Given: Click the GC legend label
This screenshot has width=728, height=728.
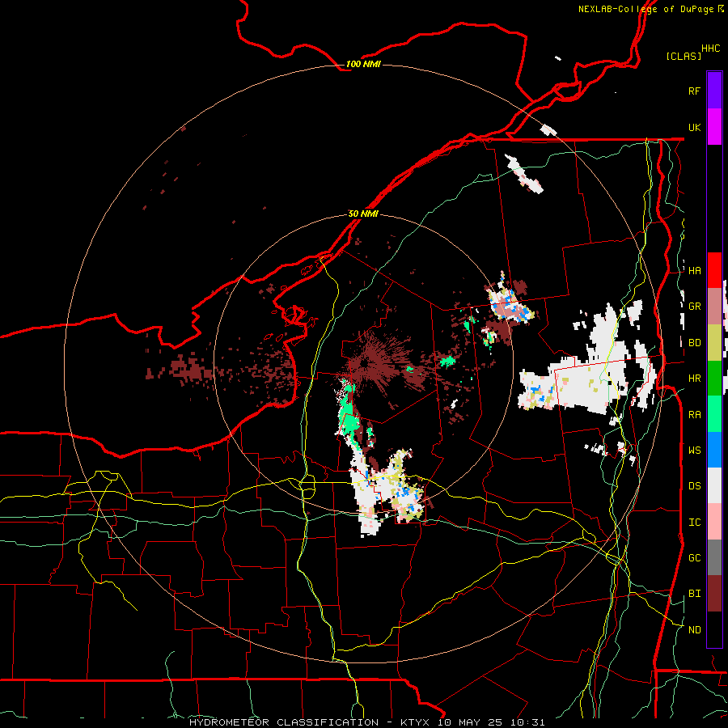Looking at the screenshot, I should click(x=694, y=558).
